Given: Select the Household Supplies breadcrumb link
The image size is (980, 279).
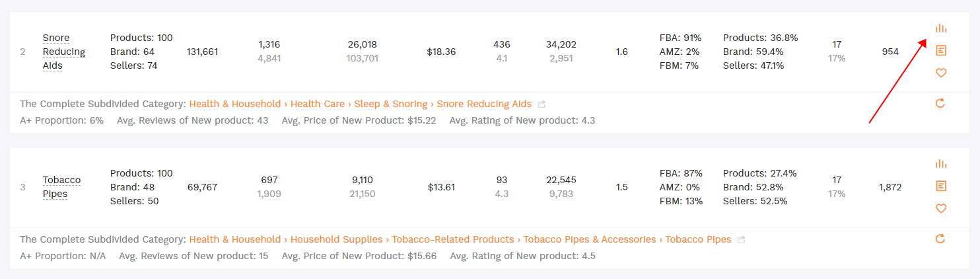Looking at the screenshot, I should (336, 239).
